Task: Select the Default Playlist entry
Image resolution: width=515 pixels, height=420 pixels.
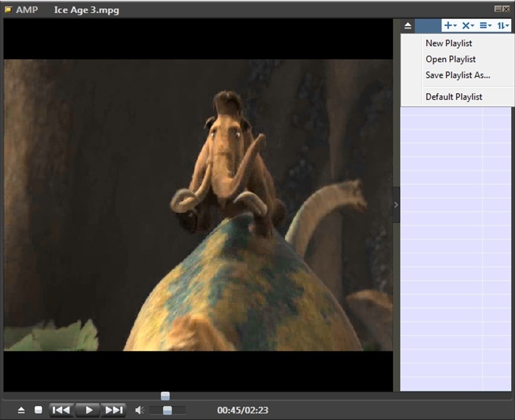Action: [454, 97]
